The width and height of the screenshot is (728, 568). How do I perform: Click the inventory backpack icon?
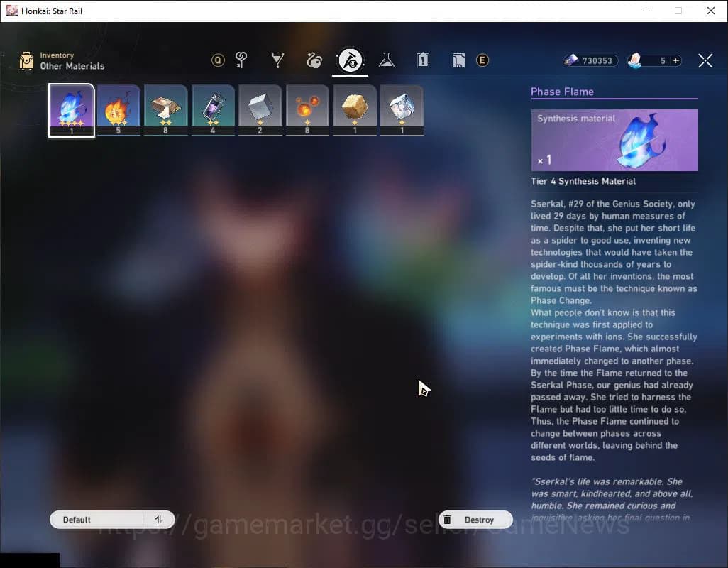[26, 62]
